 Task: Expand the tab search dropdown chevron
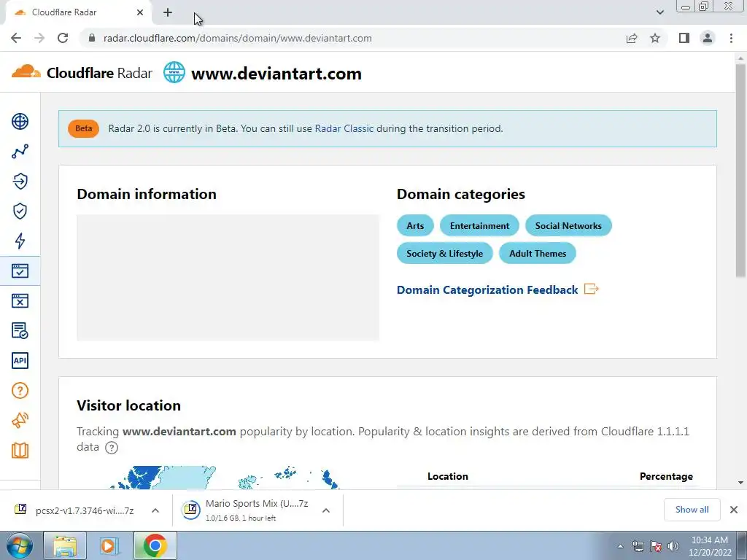pos(659,12)
